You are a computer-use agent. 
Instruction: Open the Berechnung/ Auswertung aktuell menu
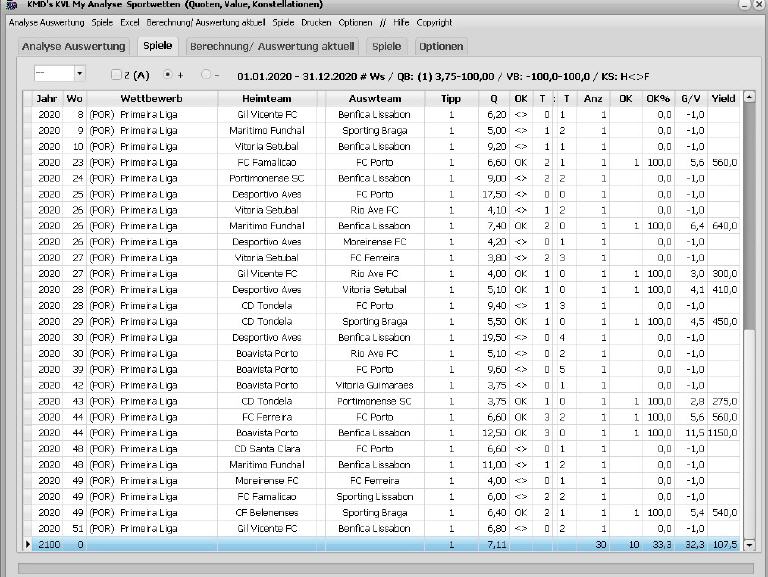pos(206,23)
